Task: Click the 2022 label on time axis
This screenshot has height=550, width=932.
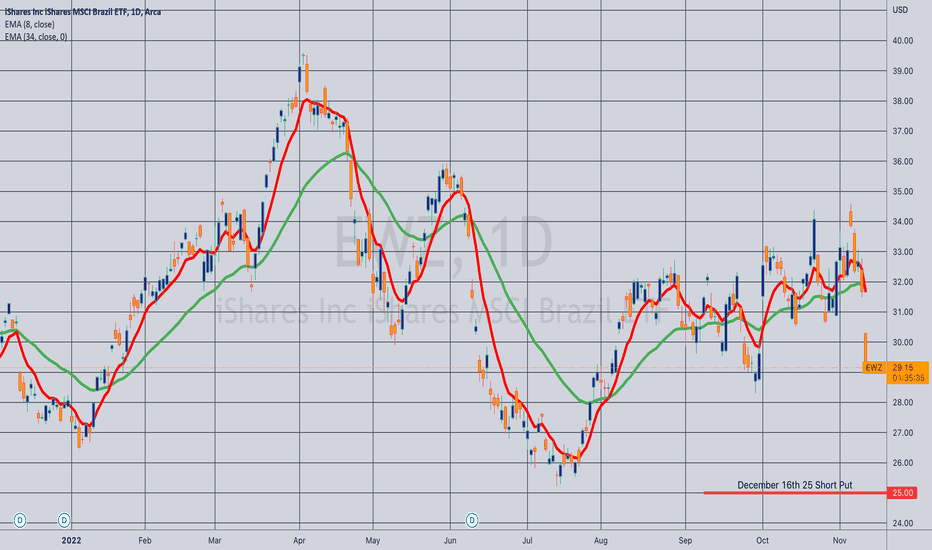Action: [x=71, y=540]
